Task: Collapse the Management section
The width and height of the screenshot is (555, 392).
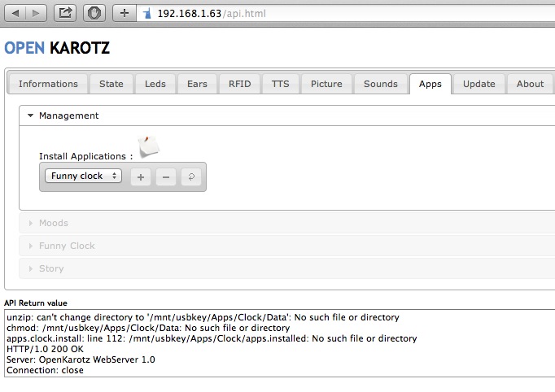Action: (x=286, y=115)
